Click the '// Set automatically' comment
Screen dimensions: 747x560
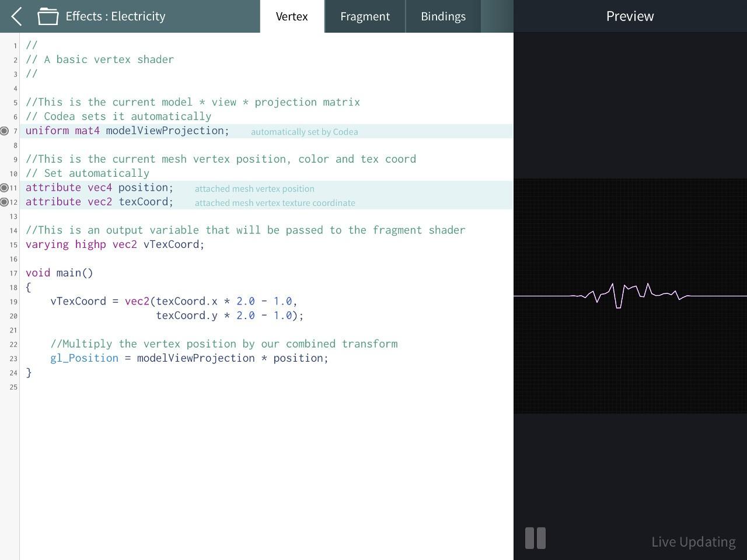point(88,173)
